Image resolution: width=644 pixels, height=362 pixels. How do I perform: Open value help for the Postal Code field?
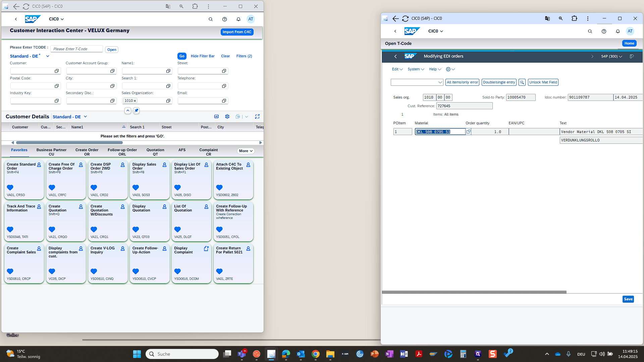pyautogui.click(x=57, y=86)
